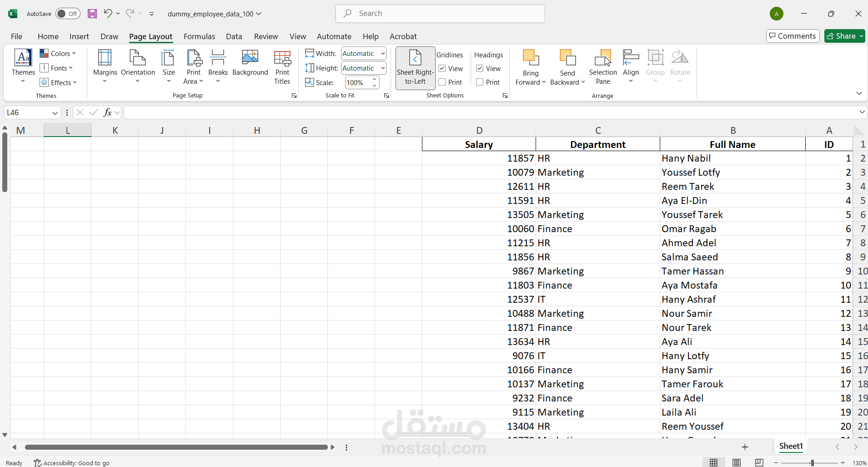Open the Acrobat tab
Image resolution: width=868 pixels, height=467 pixels.
403,36
